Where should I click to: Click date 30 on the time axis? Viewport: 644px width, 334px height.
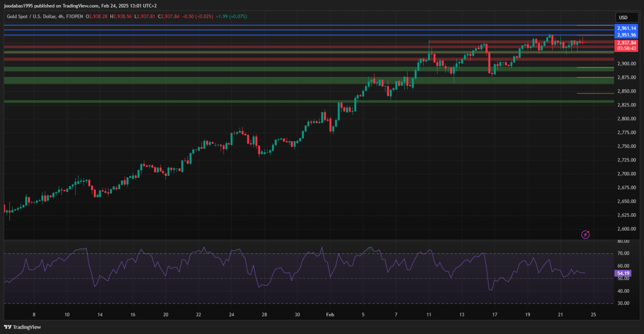click(297, 315)
